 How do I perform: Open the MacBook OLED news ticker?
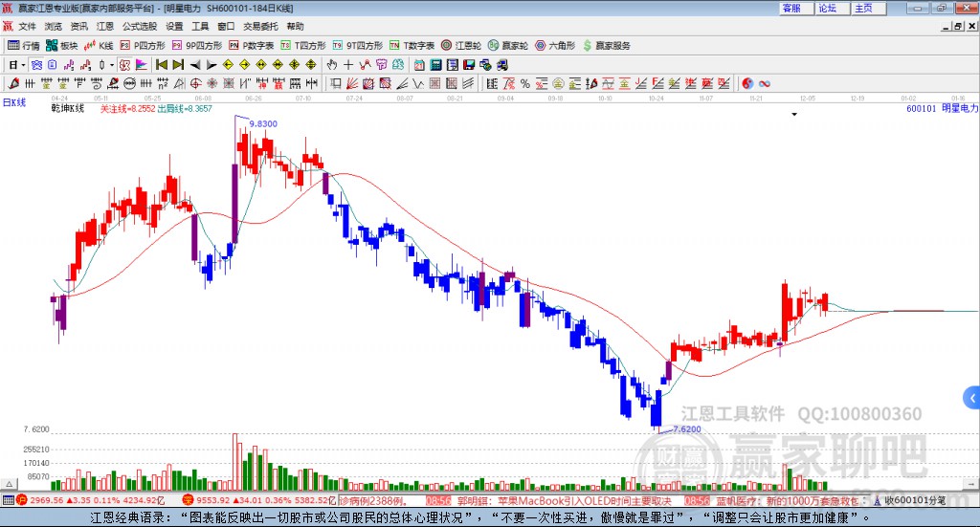click(565, 501)
